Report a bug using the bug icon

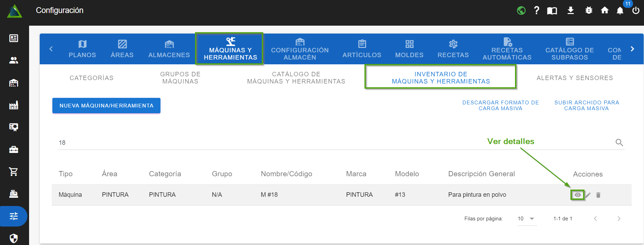coord(589,10)
